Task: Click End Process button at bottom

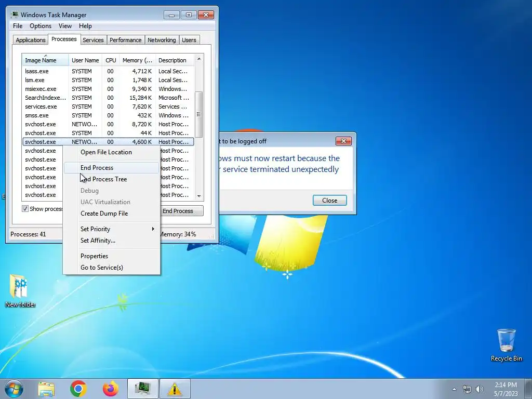Action: [x=181, y=211]
